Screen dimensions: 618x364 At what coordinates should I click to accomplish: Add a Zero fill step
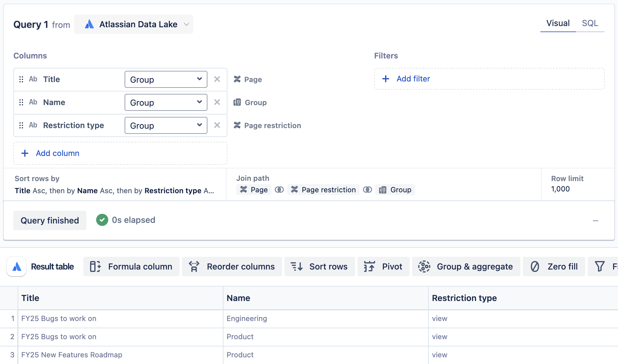[x=554, y=266]
